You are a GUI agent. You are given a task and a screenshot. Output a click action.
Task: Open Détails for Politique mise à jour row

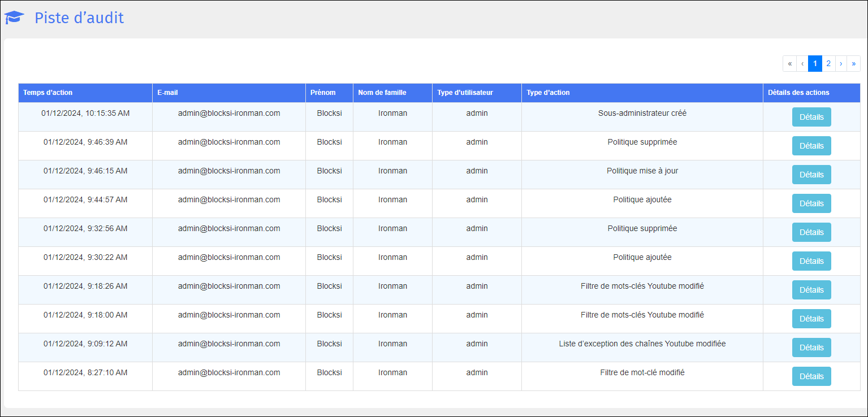pyautogui.click(x=811, y=175)
